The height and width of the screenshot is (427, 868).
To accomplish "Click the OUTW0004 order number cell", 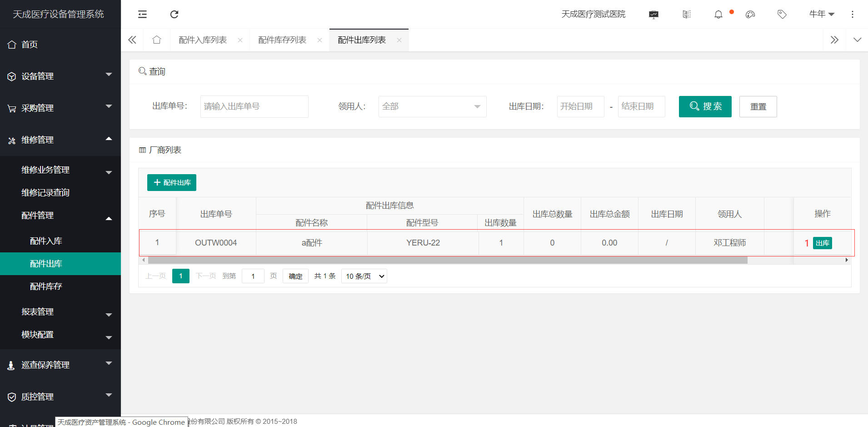I will point(216,243).
